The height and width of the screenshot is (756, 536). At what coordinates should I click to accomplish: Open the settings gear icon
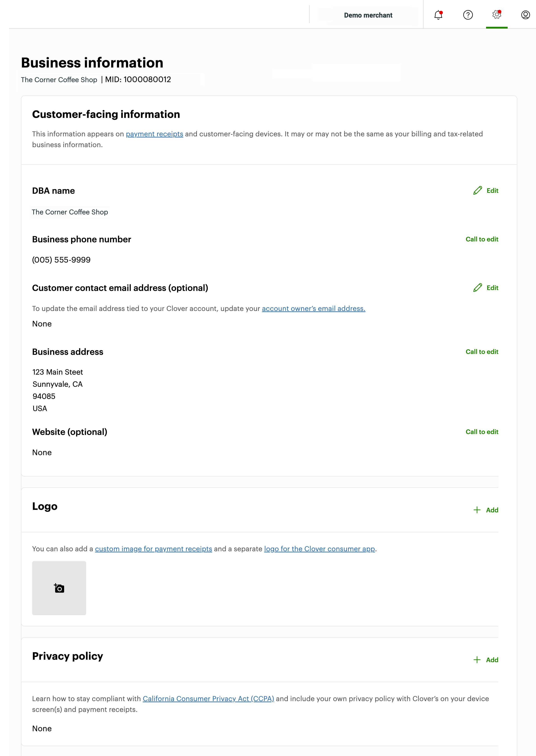pyautogui.click(x=496, y=15)
